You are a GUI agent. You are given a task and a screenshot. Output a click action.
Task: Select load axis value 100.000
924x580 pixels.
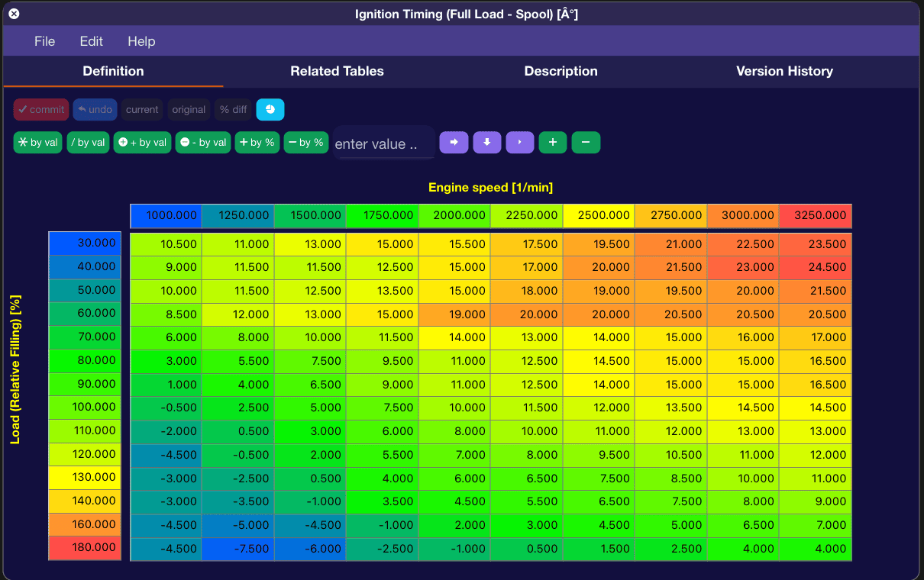(85, 408)
